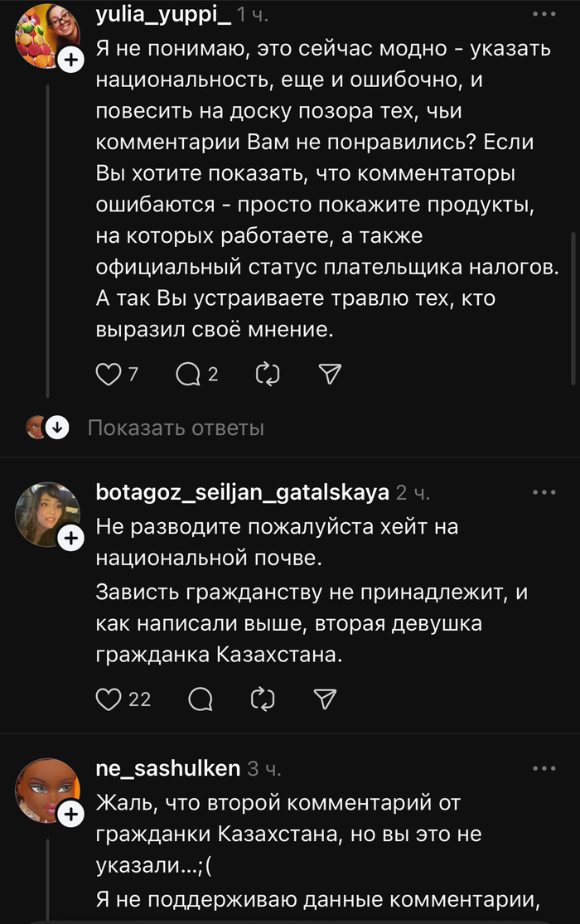Click the down-arrow reply avatar icon

click(x=56, y=428)
